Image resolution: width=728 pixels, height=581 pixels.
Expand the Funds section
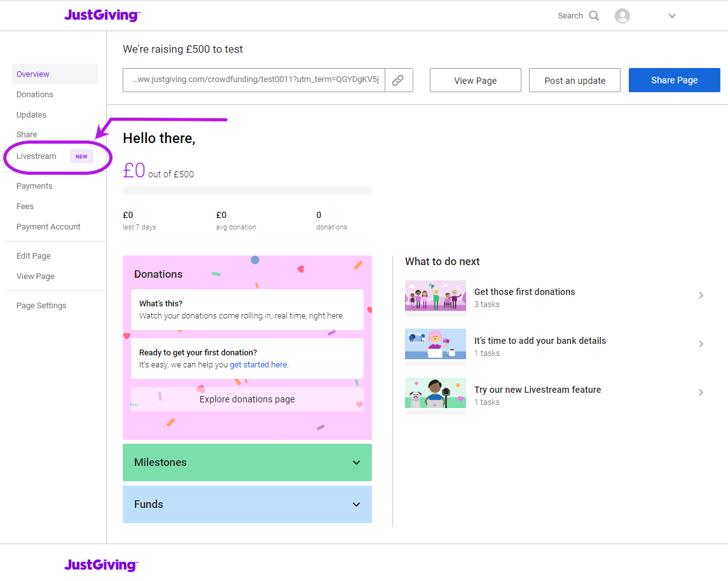(x=247, y=505)
